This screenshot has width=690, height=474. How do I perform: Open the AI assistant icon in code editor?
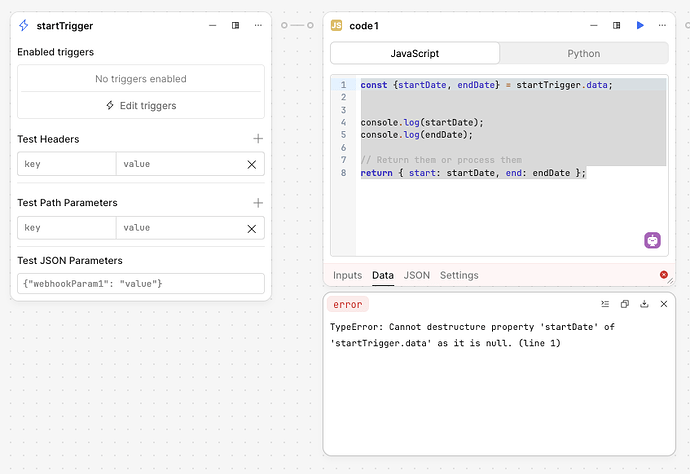coord(652,240)
